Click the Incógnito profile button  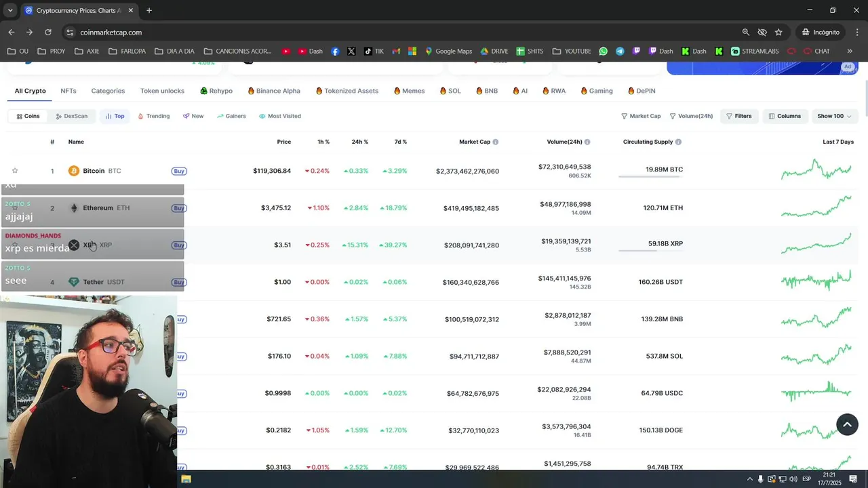[x=821, y=32]
